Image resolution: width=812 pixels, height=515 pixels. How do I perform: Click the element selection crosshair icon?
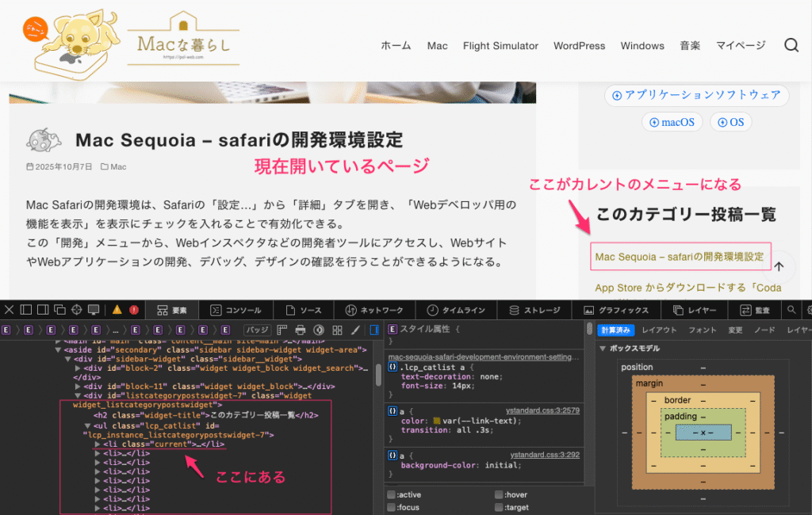coord(77,310)
